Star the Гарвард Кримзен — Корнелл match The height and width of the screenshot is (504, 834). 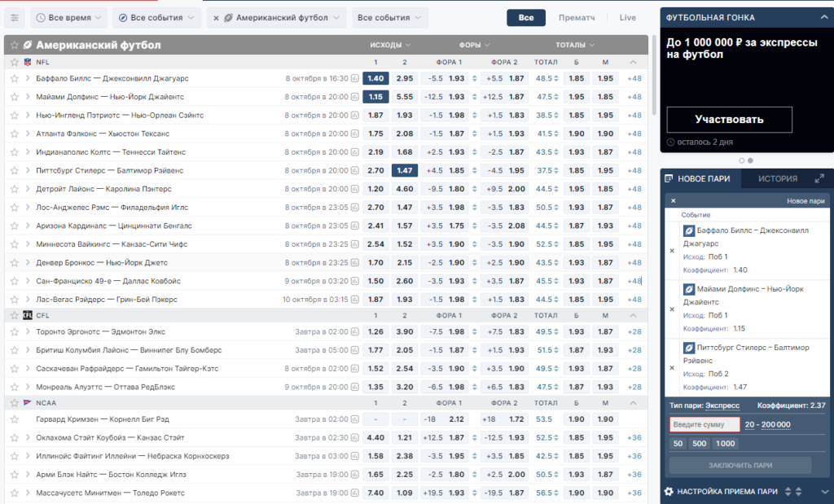click(15, 419)
